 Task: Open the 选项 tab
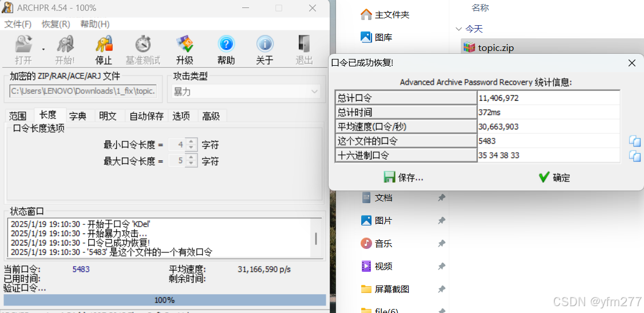click(x=181, y=116)
